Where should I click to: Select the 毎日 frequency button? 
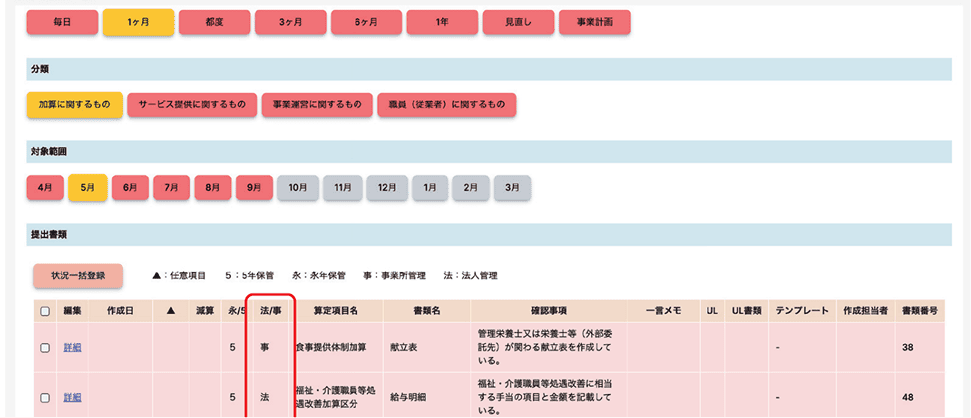click(x=62, y=22)
